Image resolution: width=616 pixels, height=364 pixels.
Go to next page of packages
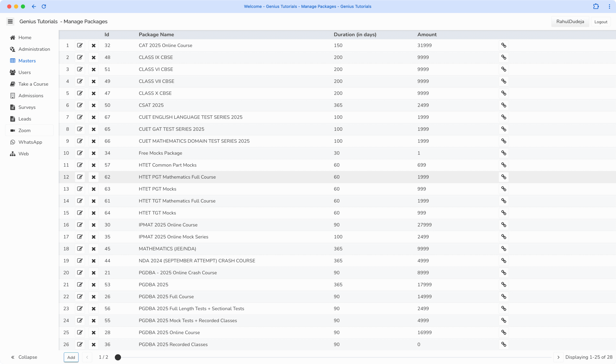(558, 357)
